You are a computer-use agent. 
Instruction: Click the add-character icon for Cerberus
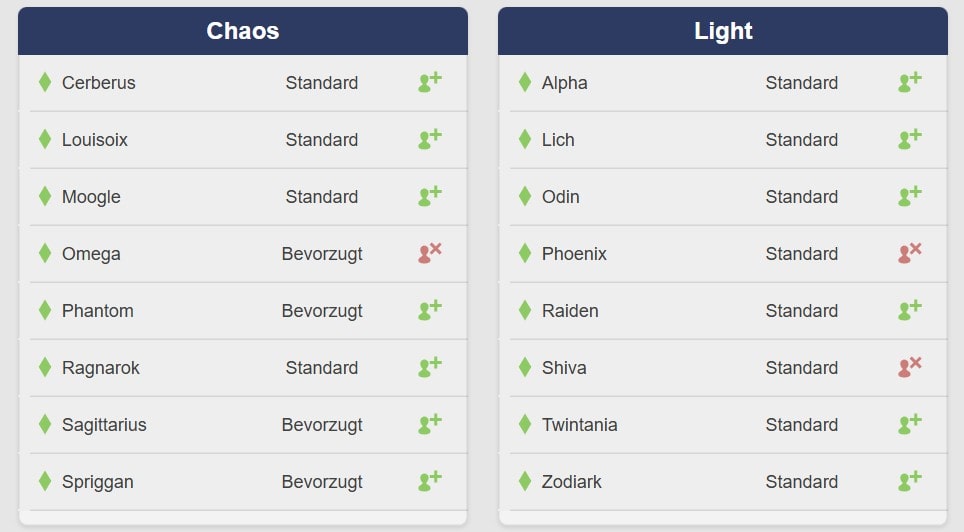pyautogui.click(x=430, y=82)
